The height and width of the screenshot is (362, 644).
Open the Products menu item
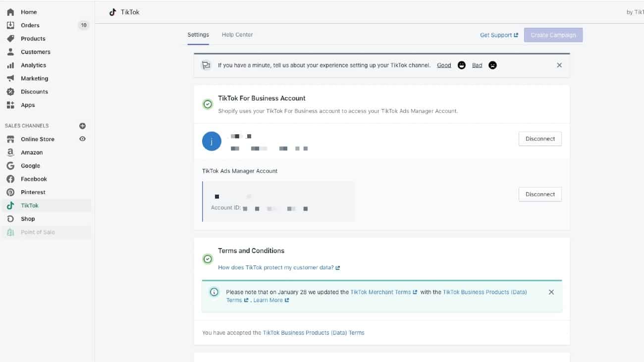[x=33, y=39]
